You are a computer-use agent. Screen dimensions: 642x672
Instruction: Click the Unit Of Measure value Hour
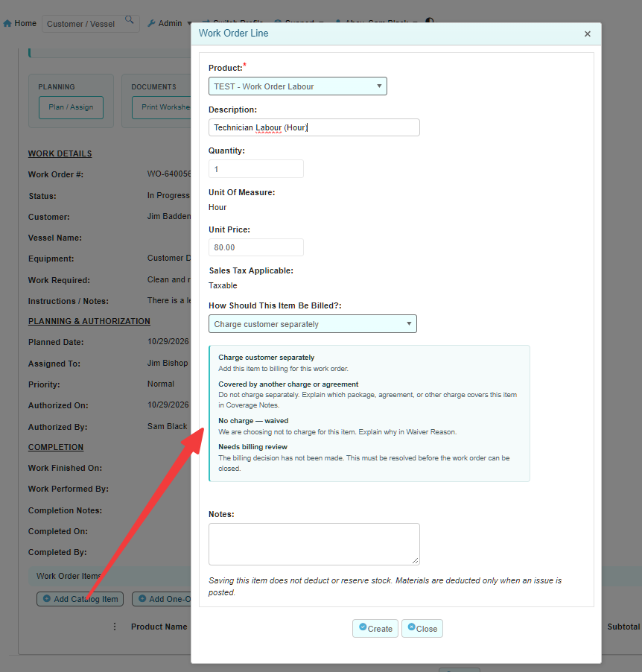coord(217,207)
